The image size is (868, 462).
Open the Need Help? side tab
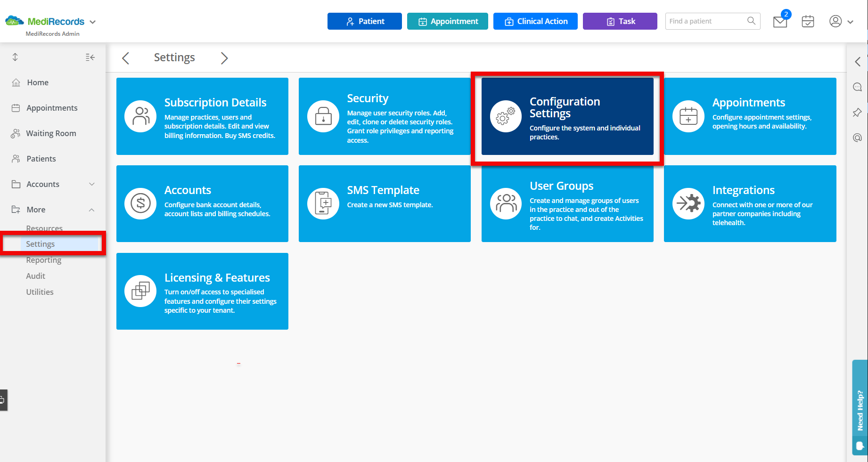860,407
